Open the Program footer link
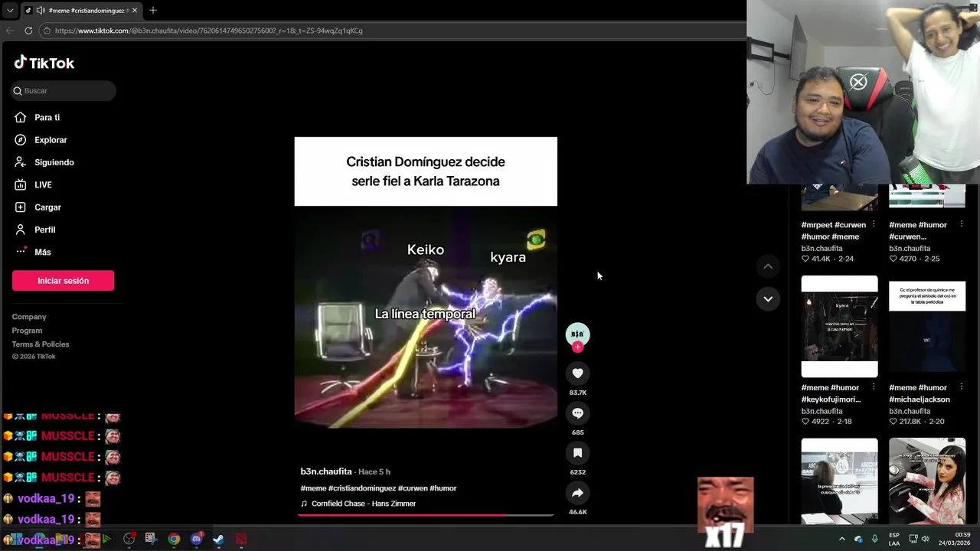 [x=27, y=331]
